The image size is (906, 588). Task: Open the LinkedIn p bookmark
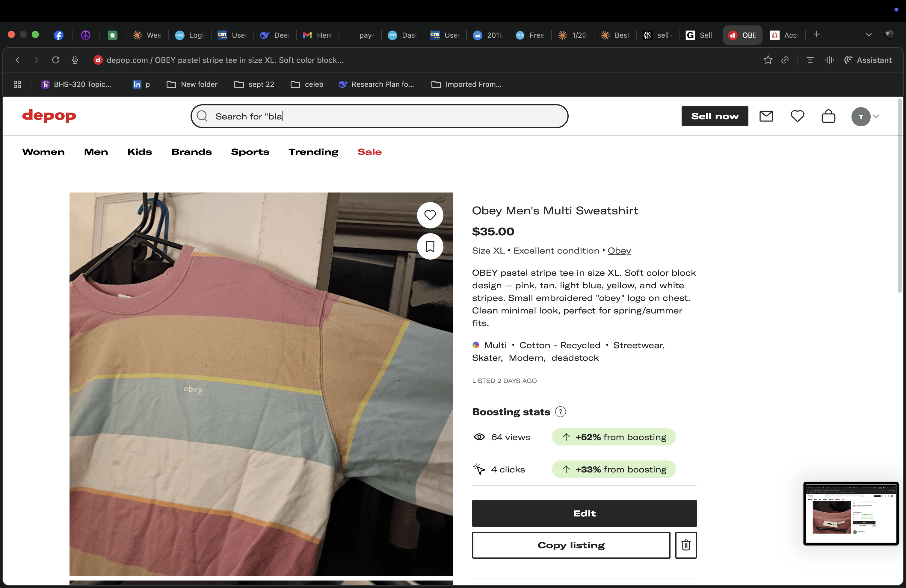pyautogui.click(x=142, y=84)
